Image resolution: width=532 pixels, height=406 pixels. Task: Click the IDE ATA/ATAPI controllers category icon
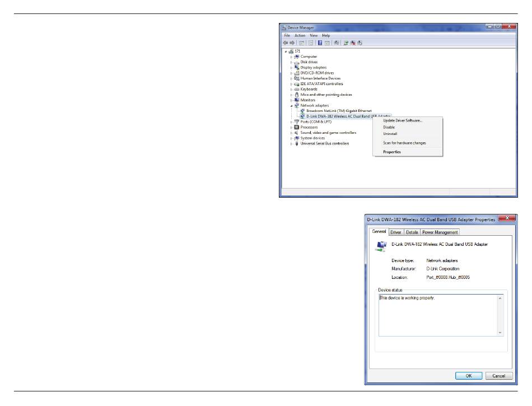click(297, 84)
